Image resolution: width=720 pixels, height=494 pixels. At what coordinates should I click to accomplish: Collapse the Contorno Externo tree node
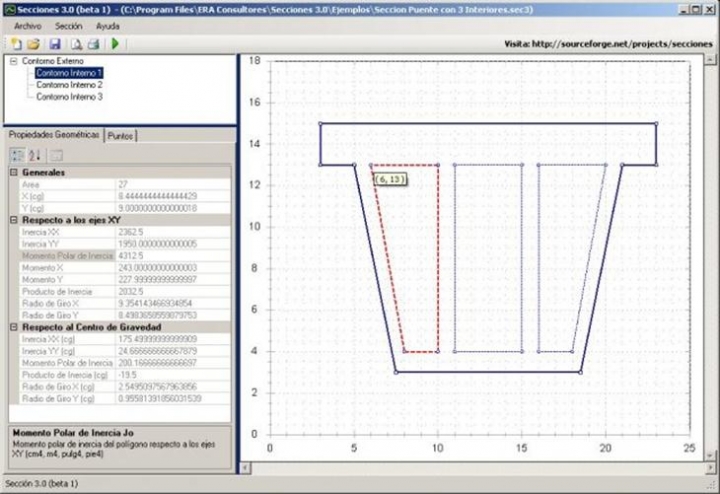14,61
